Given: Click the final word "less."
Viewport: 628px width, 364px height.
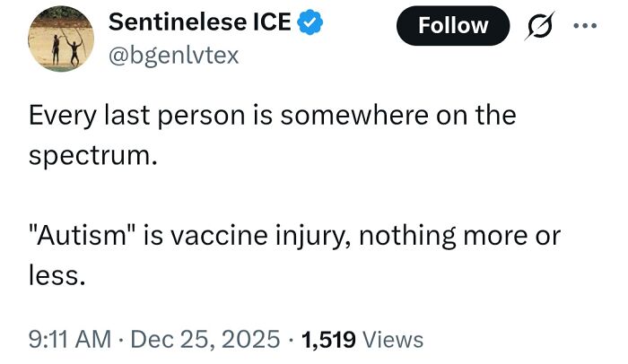Looking at the screenshot, I should 57,277.
